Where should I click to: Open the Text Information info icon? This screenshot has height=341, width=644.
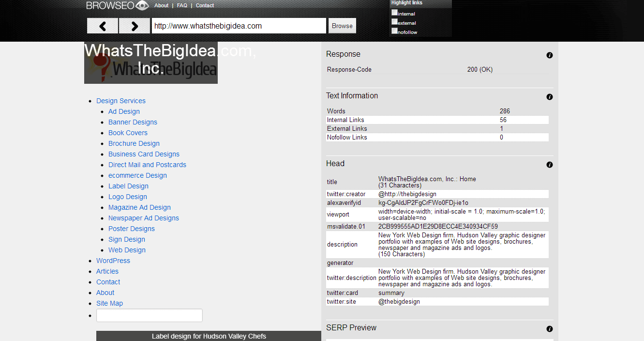click(x=550, y=97)
